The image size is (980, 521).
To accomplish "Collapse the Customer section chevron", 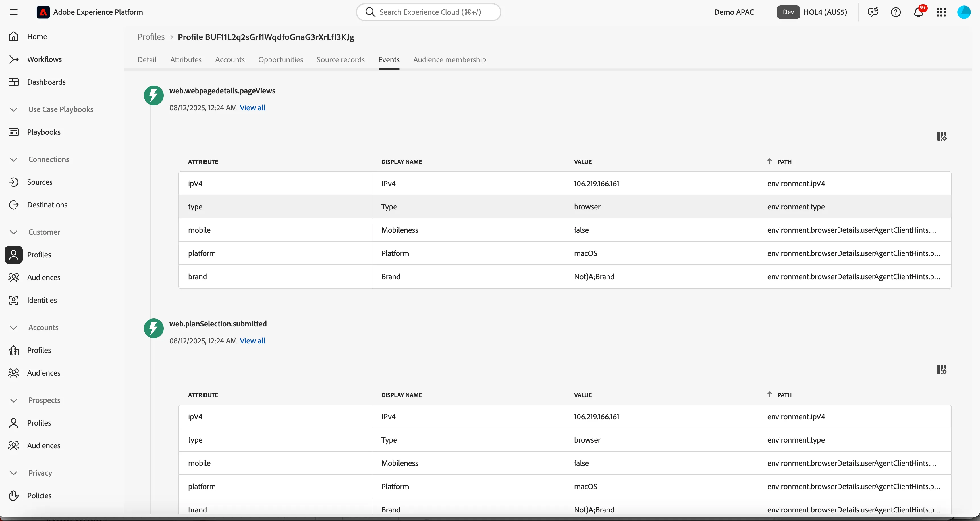I will [x=14, y=232].
